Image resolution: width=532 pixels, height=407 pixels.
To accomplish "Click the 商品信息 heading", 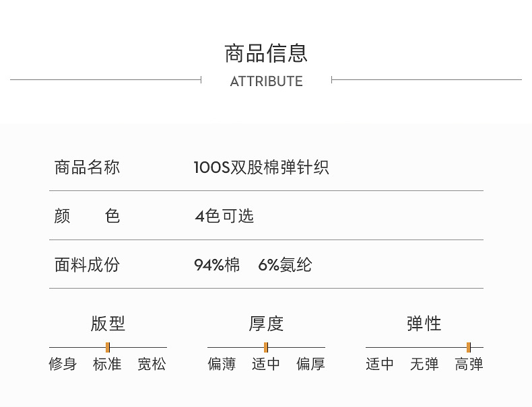I will (x=266, y=53).
